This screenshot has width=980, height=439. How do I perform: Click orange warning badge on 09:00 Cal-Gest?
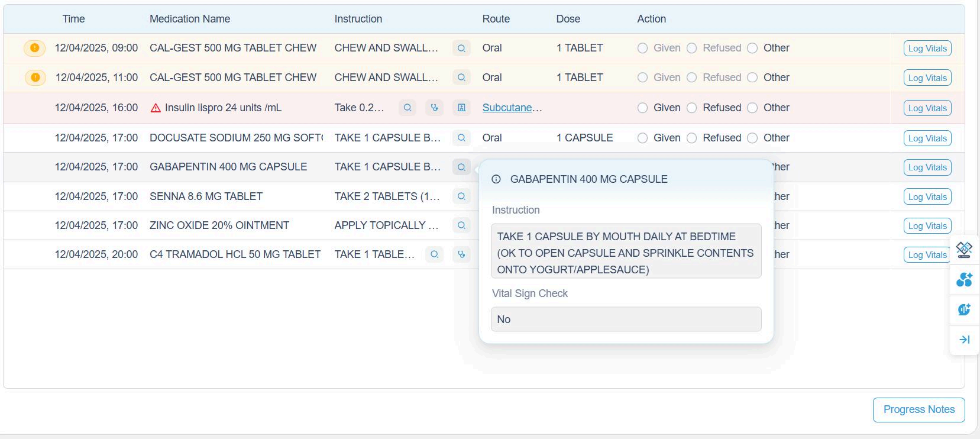coord(35,48)
